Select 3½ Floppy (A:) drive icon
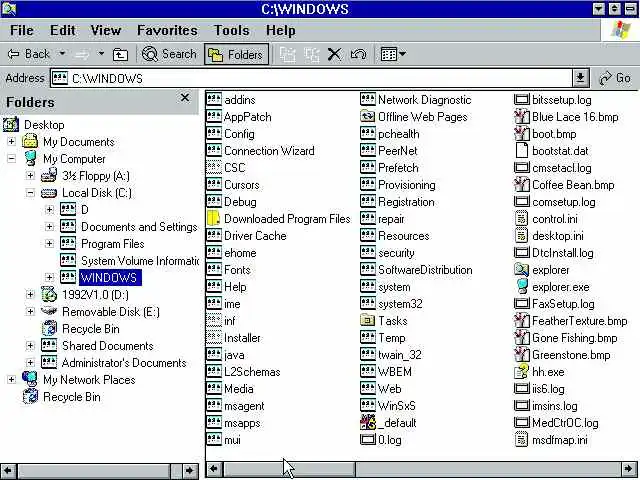This screenshot has width=640, height=480. pos(49,176)
